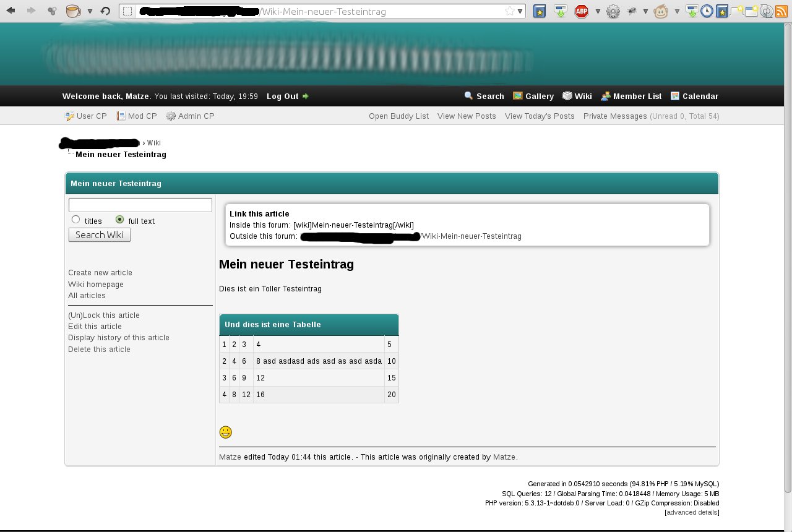Click the browser back arrow
Screen dimensions: 792x532
click(x=11, y=11)
